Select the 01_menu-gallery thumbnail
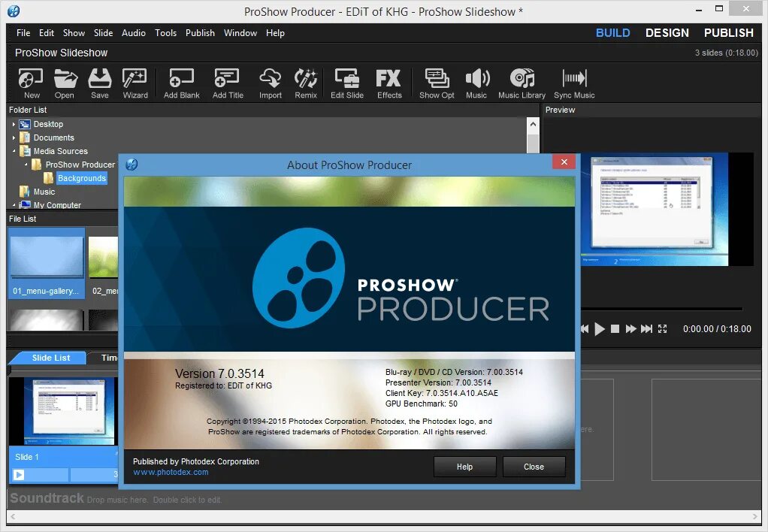The height and width of the screenshot is (532, 768). tap(46, 255)
